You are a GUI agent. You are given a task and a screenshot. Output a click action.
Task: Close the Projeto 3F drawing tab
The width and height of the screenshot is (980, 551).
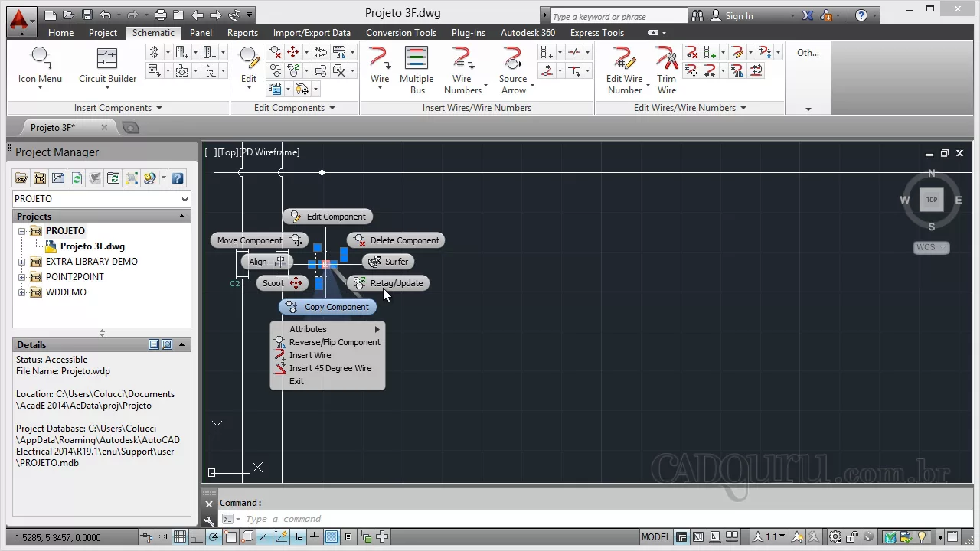(104, 127)
